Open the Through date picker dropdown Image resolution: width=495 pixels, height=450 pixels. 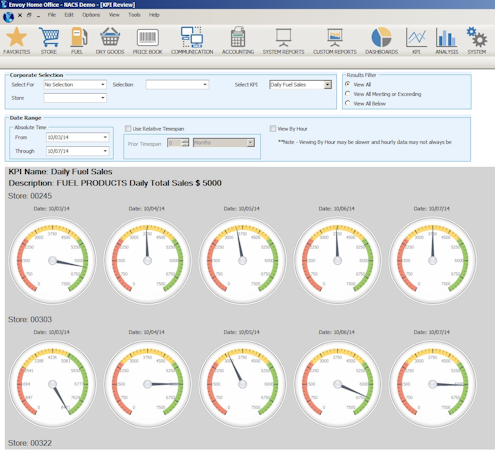[105, 151]
